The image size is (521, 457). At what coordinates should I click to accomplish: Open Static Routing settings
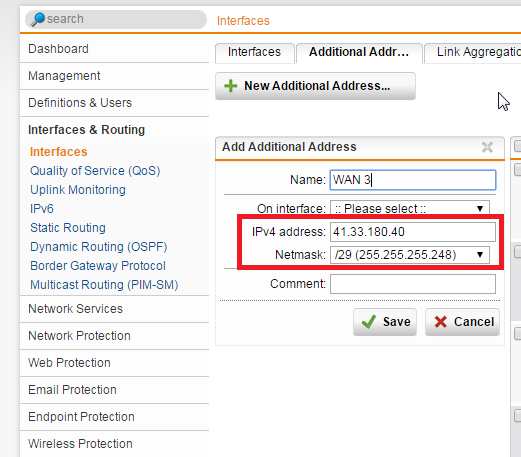pyautogui.click(x=68, y=228)
